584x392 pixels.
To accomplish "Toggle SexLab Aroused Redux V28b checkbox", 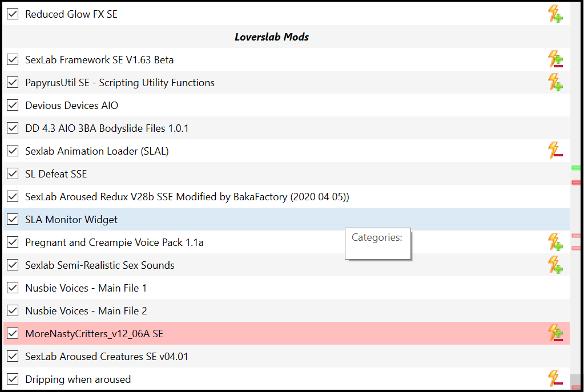I will click(x=13, y=196).
